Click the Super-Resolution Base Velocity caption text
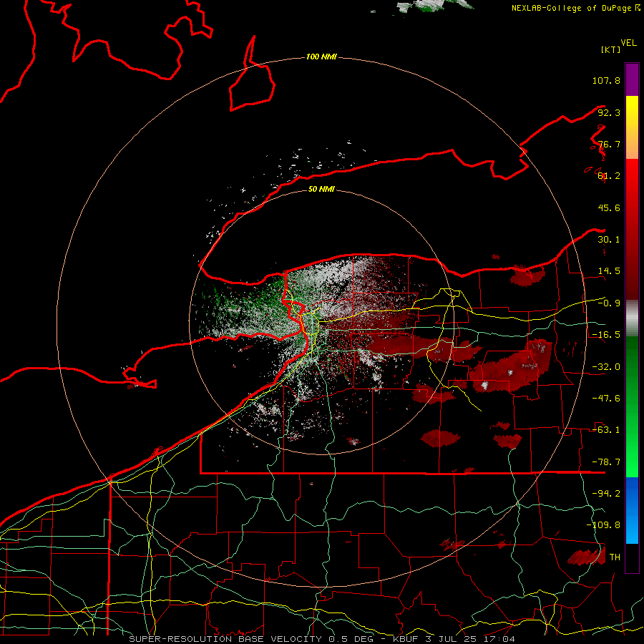Viewport: 644px width, 644px height. coord(321,639)
